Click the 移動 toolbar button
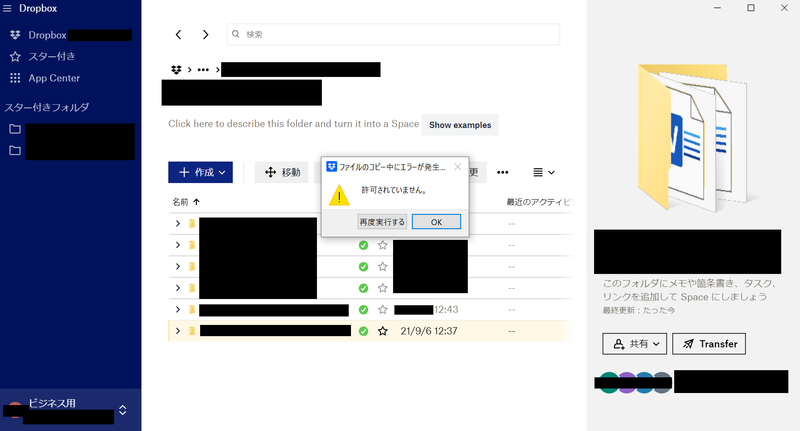 pyautogui.click(x=283, y=172)
